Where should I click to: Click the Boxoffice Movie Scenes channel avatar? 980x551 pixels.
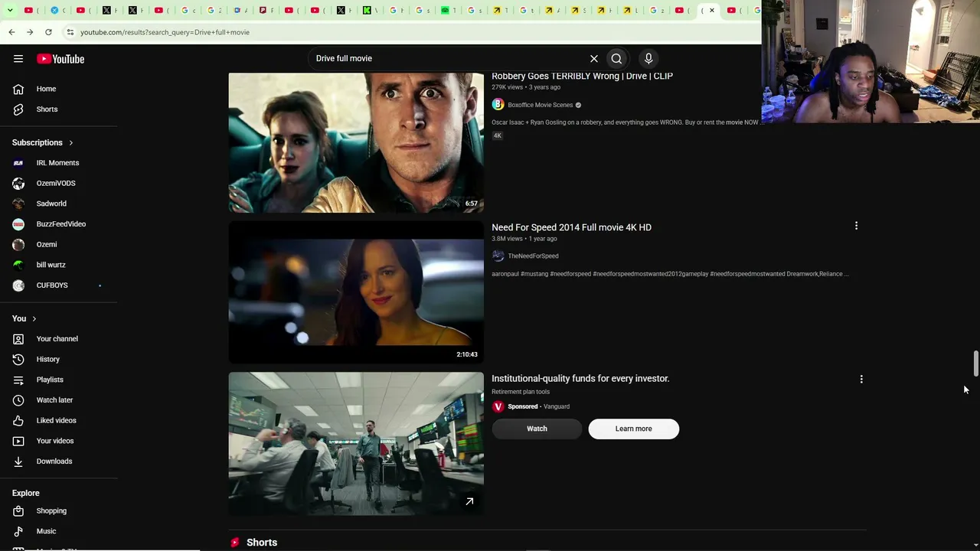click(498, 105)
